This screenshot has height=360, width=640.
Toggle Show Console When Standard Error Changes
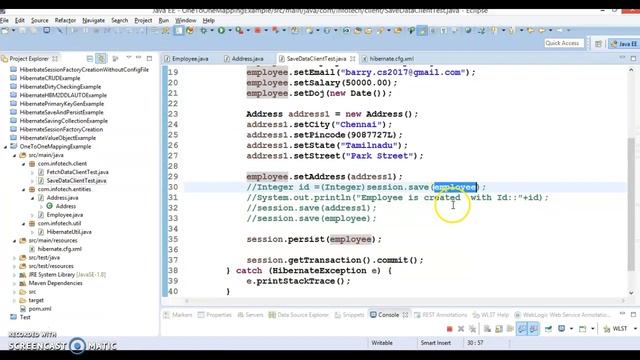pos(533,329)
